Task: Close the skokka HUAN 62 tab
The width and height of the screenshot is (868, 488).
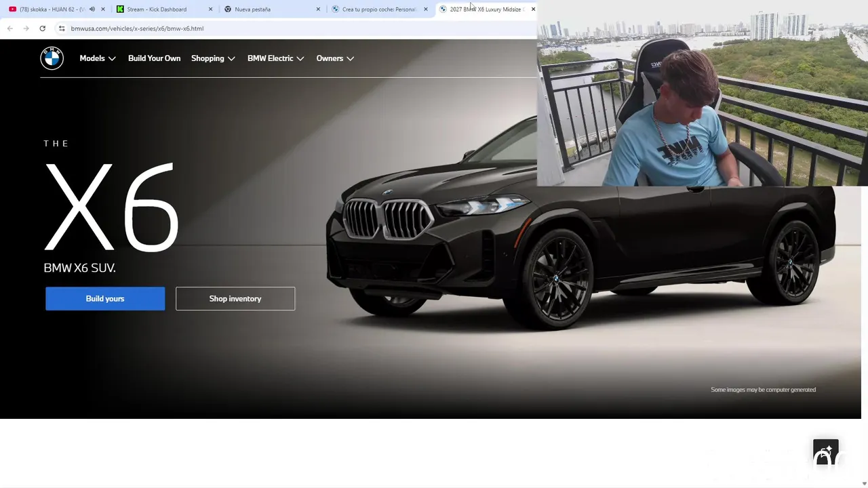Action: pos(103,9)
